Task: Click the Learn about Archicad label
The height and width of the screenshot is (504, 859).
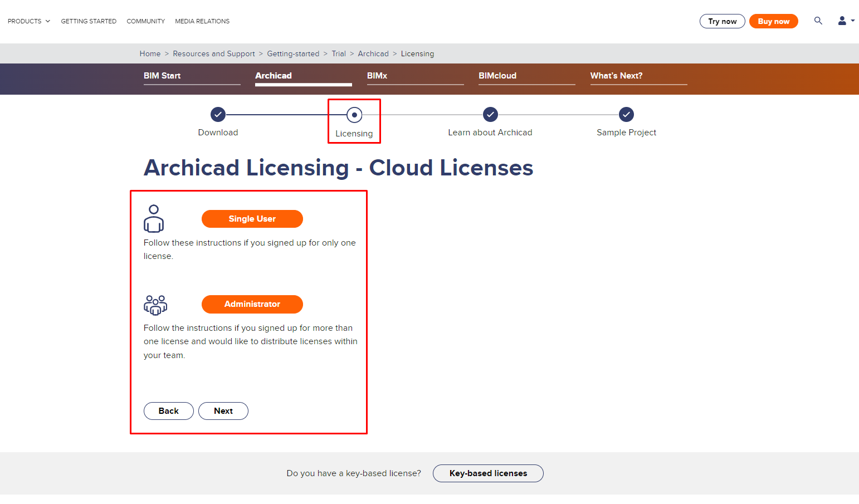Action: click(490, 133)
